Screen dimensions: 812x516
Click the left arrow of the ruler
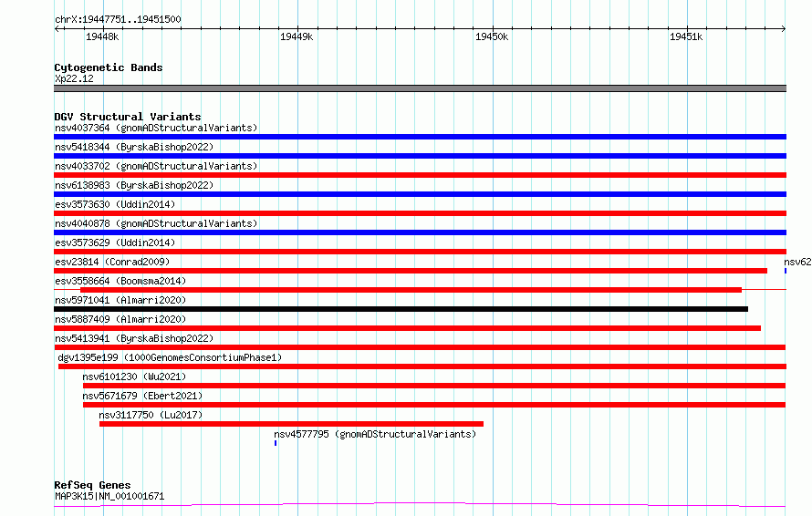coord(57,29)
